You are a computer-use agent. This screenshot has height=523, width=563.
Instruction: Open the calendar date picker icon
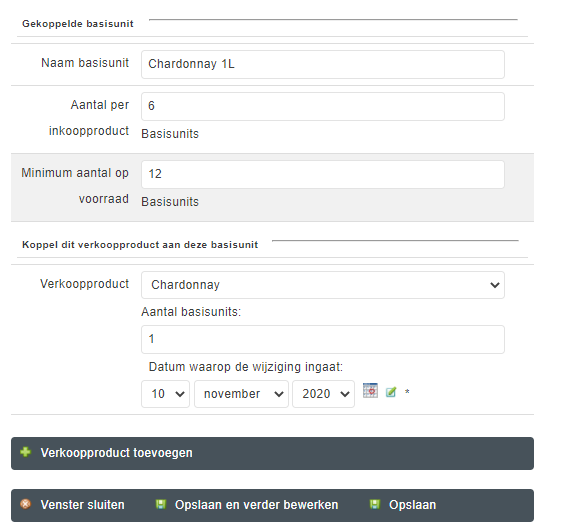[370, 391]
